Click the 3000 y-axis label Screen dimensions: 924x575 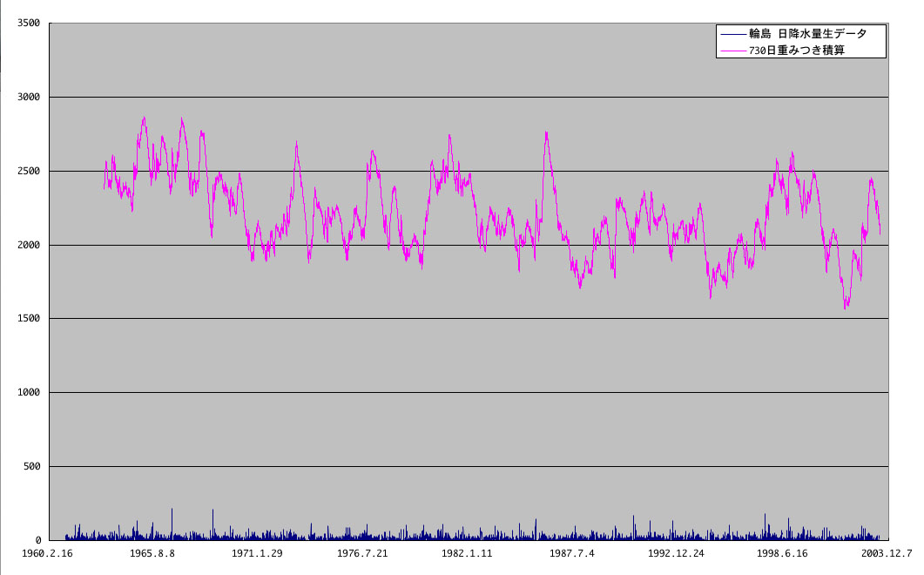coord(30,98)
